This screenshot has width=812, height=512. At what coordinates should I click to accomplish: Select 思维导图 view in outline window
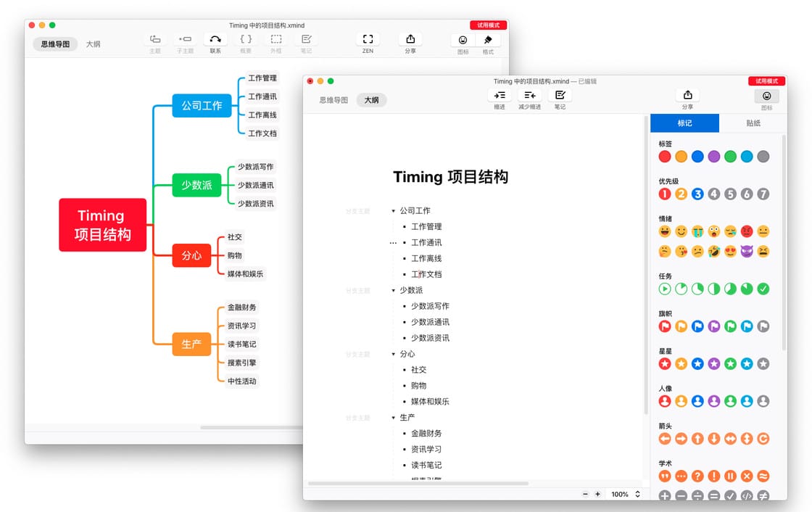click(x=333, y=100)
